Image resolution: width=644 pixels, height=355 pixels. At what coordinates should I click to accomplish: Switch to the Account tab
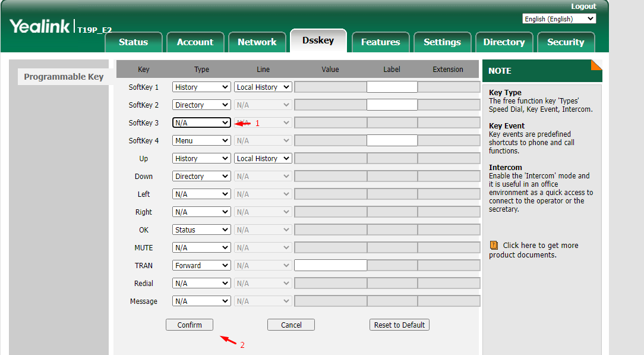tap(195, 42)
